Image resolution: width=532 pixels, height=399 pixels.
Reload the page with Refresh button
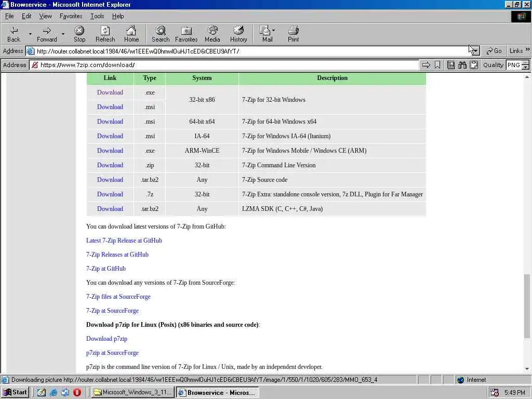[105, 34]
